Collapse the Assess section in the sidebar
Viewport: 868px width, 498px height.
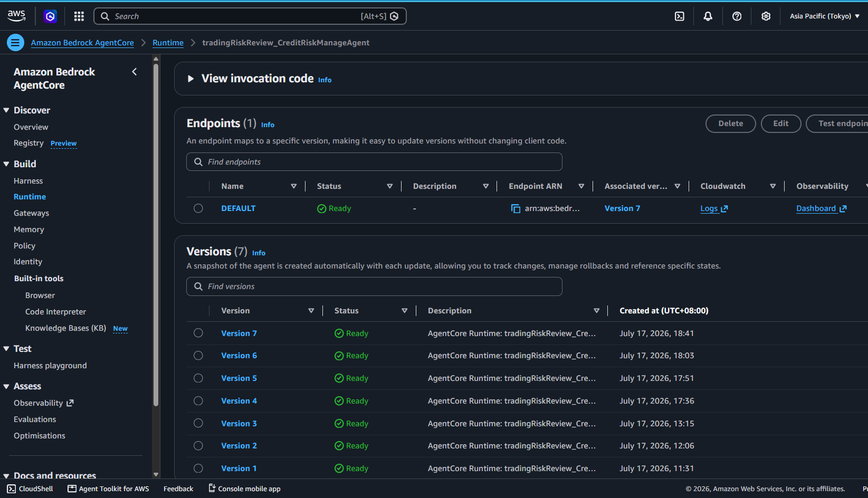[x=6, y=387]
